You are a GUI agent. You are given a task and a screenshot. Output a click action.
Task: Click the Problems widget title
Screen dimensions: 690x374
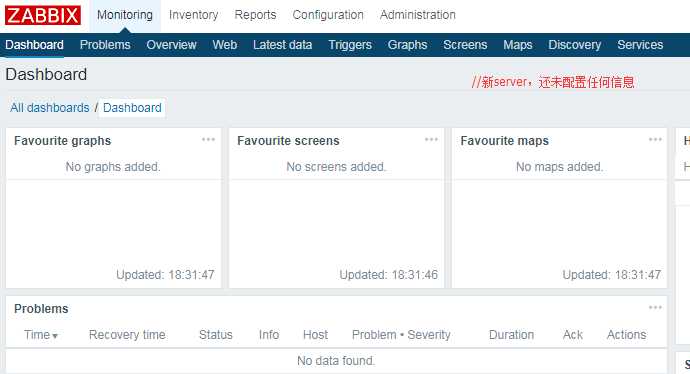[41, 309]
